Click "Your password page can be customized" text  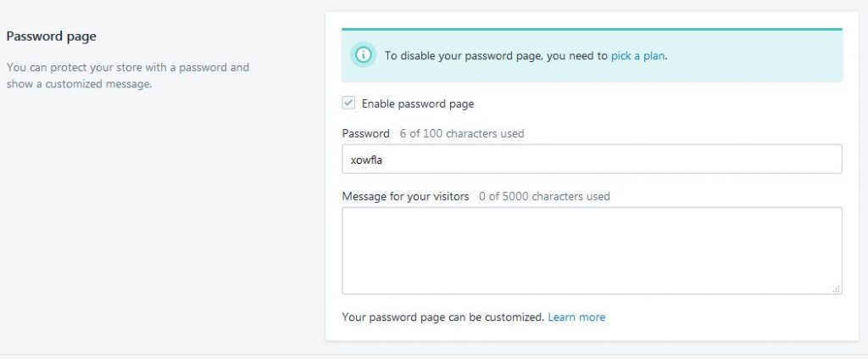442,317
